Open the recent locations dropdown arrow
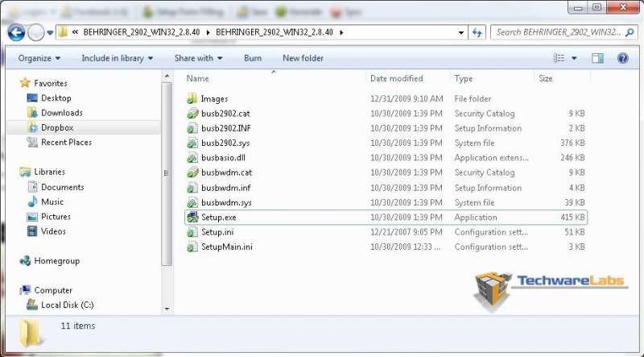 tap(50, 32)
